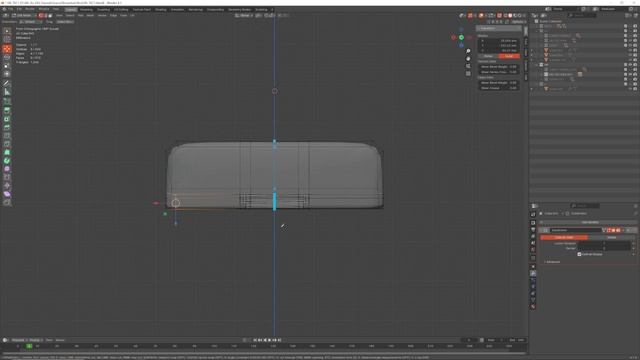Select the Extrude Region tool

coord(7,111)
